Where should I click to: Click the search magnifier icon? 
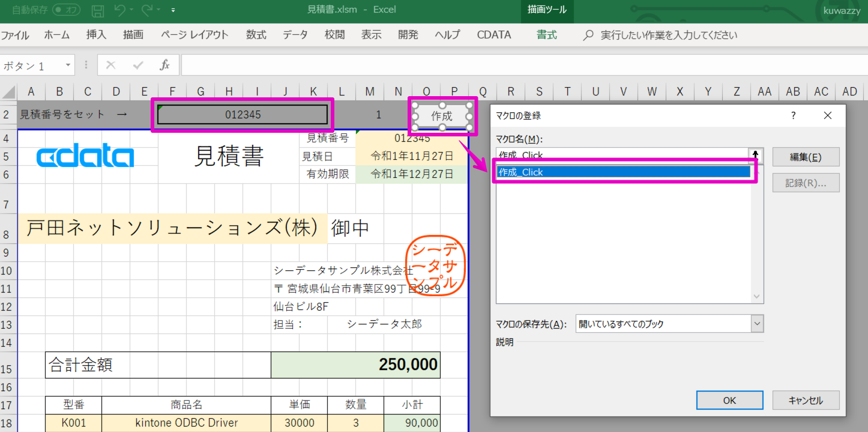pyautogui.click(x=589, y=35)
